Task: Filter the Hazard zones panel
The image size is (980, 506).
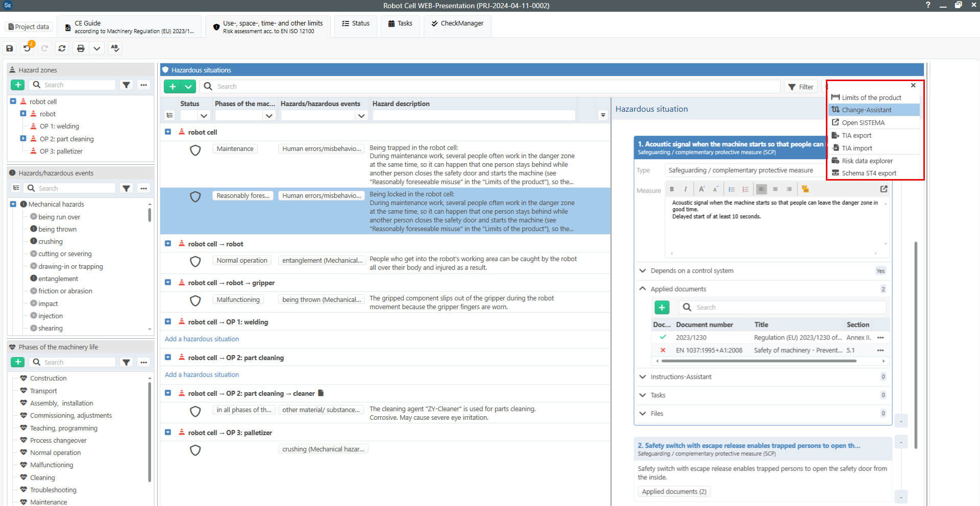Action: point(126,85)
